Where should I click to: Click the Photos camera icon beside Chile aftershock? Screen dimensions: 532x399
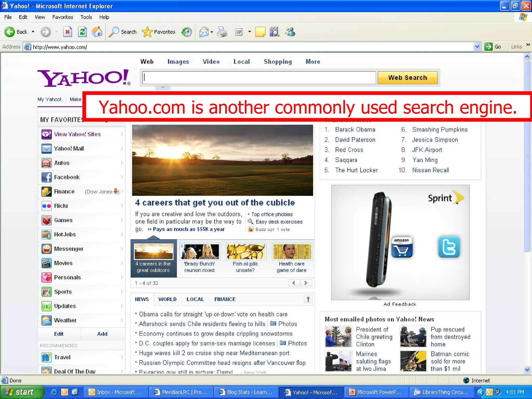(x=273, y=324)
